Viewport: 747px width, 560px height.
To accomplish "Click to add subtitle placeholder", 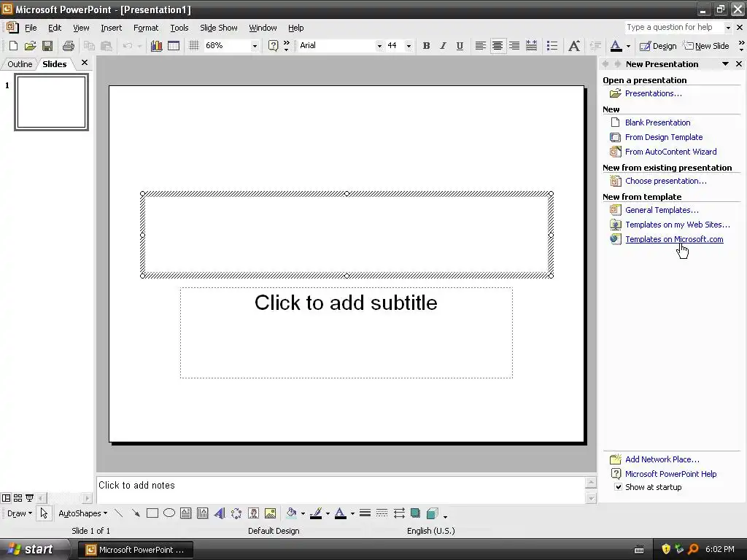I will [x=347, y=332].
